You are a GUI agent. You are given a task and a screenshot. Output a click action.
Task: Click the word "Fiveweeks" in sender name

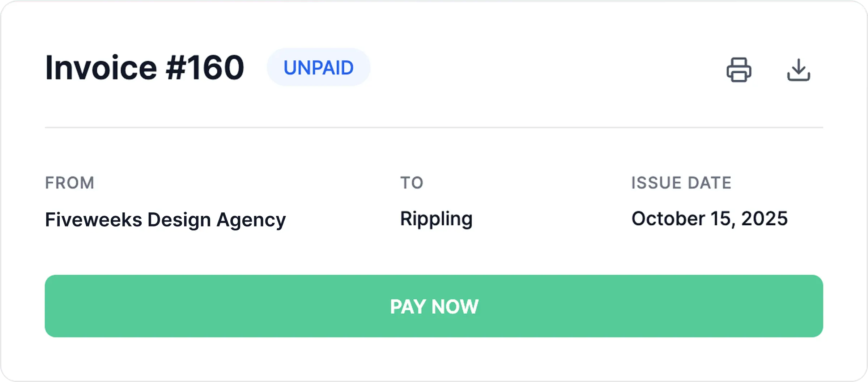pyautogui.click(x=93, y=219)
